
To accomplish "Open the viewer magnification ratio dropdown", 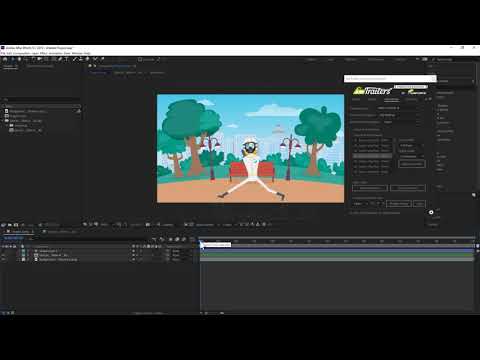I will point(105,225).
